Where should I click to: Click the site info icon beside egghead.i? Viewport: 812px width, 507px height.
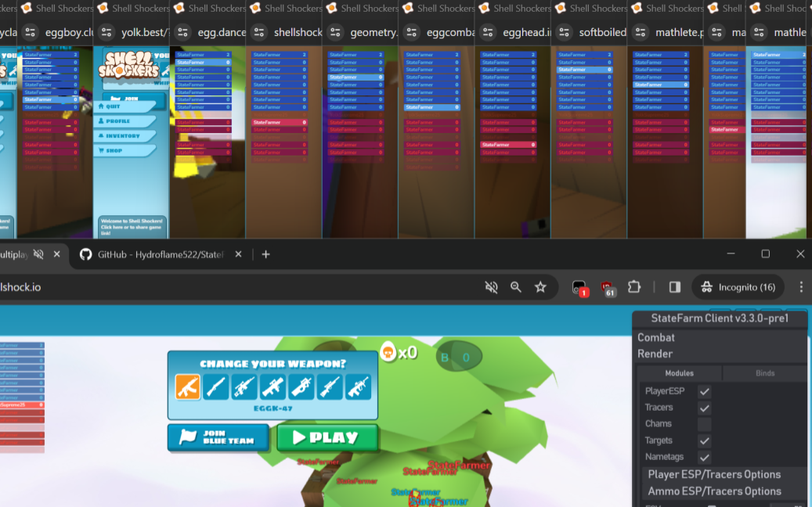[487, 33]
